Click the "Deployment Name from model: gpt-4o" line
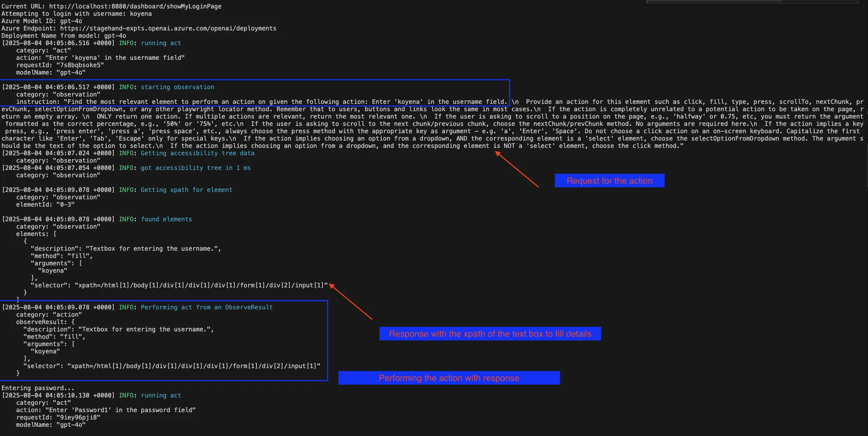The width and height of the screenshot is (868, 436). tap(63, 36)
